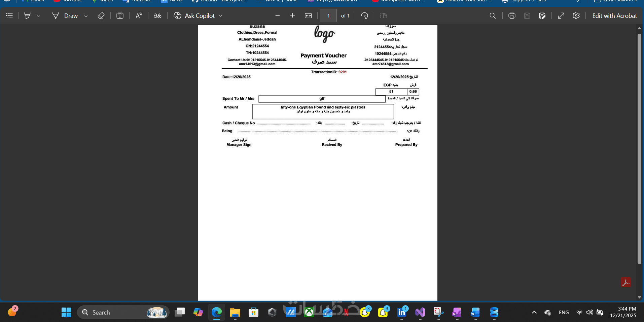The height and width of the screenshot is (322, 644).
Task: Click the "CN:21244554" text
Action: [257, 46]
